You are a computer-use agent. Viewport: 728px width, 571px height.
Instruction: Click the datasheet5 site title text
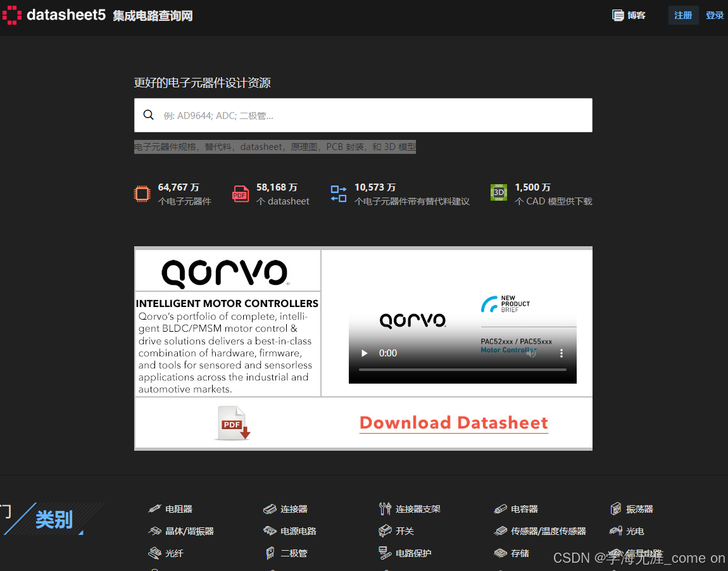[x=66, y=15]
